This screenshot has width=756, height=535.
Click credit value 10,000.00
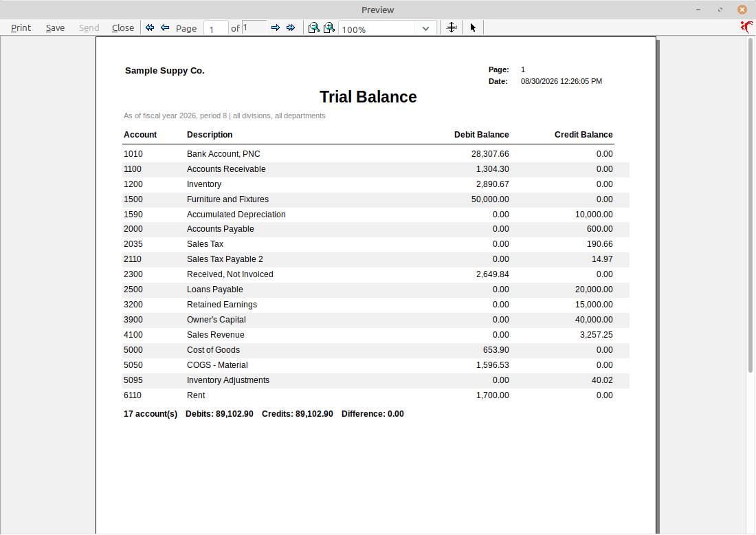(x=594, y=214)
